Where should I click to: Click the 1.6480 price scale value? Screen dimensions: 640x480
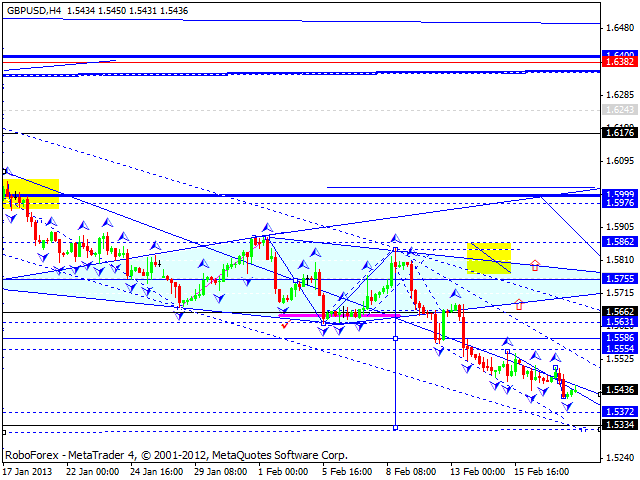coord(620,28)
